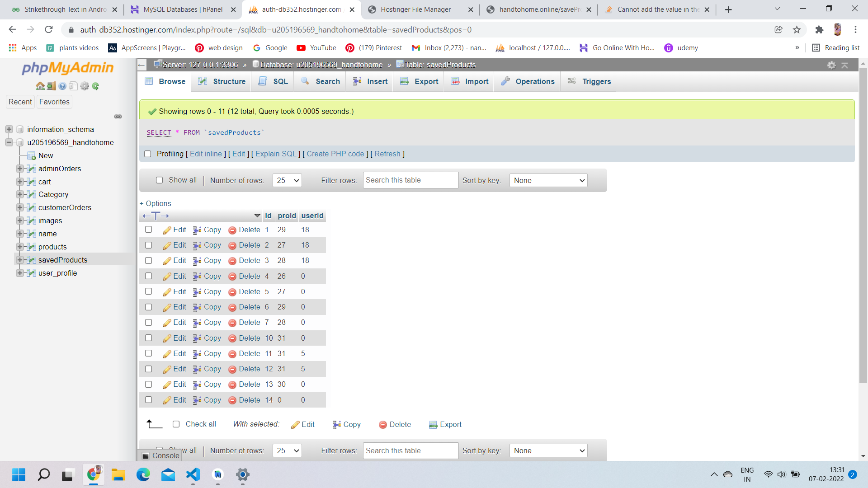Image resolution: width=868 pixels, height=488 pixels.
Task: Click the top Search this table field
Action: [x=410, y=180]
